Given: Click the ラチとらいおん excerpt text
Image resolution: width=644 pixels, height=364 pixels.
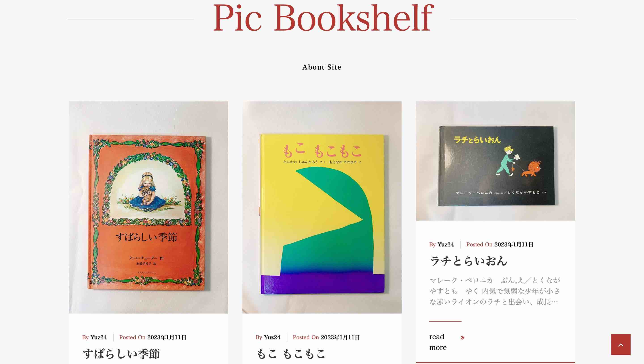Looking at the screenshot, I should pos(495,291).
